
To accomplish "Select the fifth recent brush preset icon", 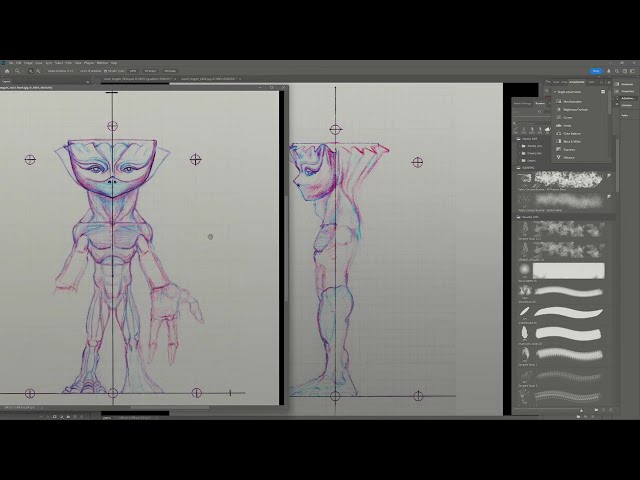I will click(548, 130).
